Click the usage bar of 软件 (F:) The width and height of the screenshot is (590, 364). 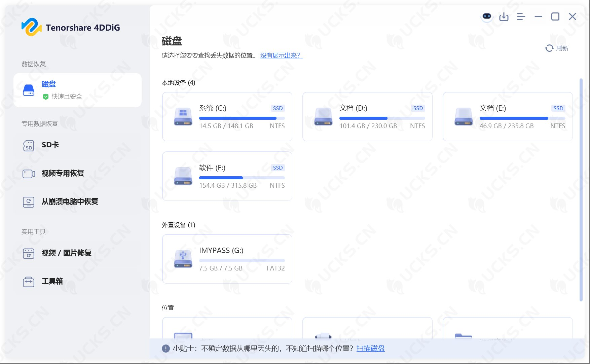point(242,178)
